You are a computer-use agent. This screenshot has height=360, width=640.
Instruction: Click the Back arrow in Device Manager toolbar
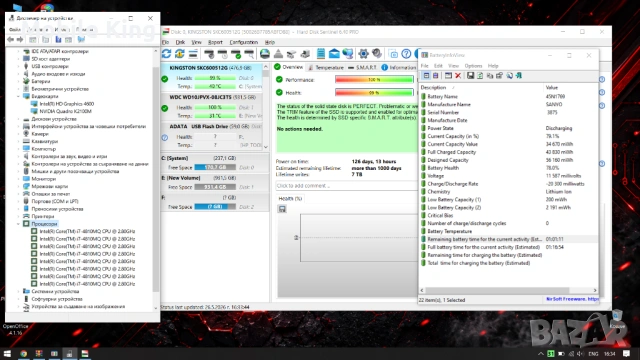click(10, 40)
